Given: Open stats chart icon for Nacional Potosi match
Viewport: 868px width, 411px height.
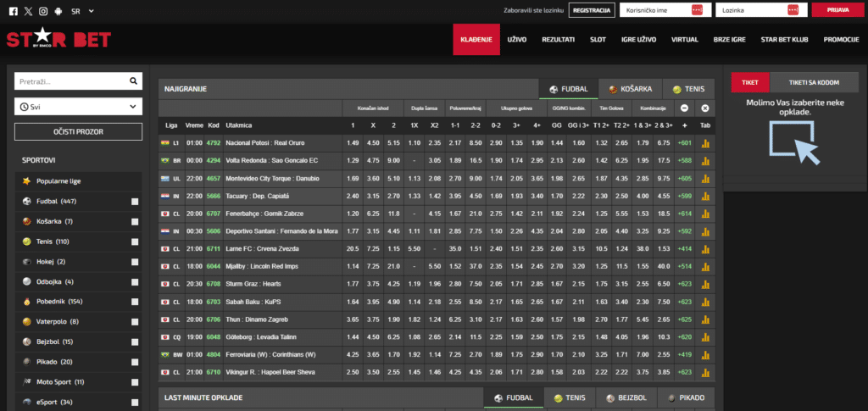Looking at the screenshot, I should click(x=705, y=143).
